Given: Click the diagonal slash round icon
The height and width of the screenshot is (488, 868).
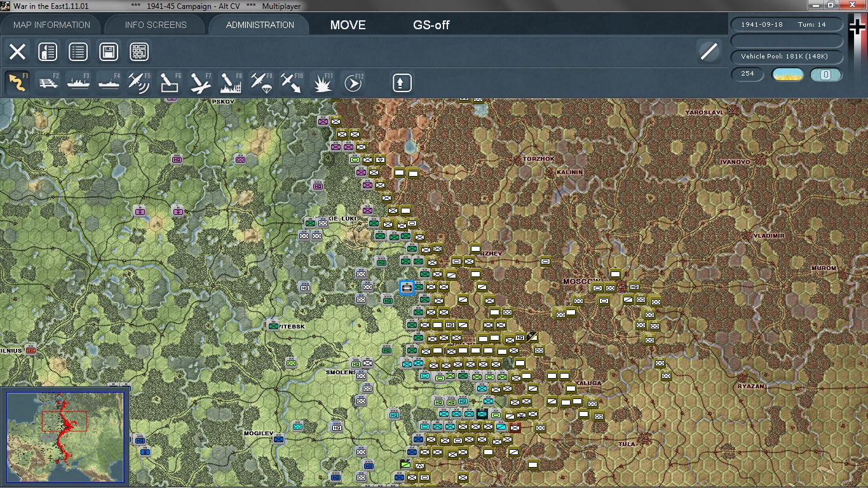Looking at the screenshot, I should pos(709,51).
